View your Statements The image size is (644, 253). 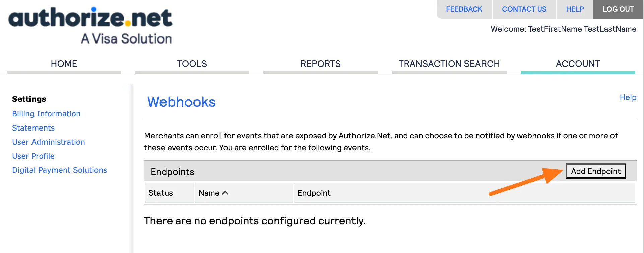(x=33, y=128)
